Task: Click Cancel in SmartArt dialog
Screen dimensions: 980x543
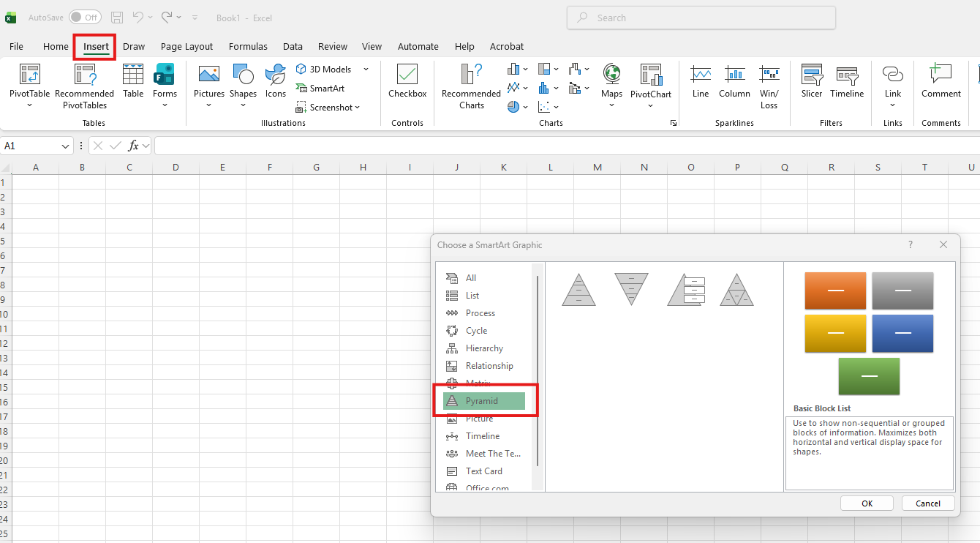Action: click(928, 503)
